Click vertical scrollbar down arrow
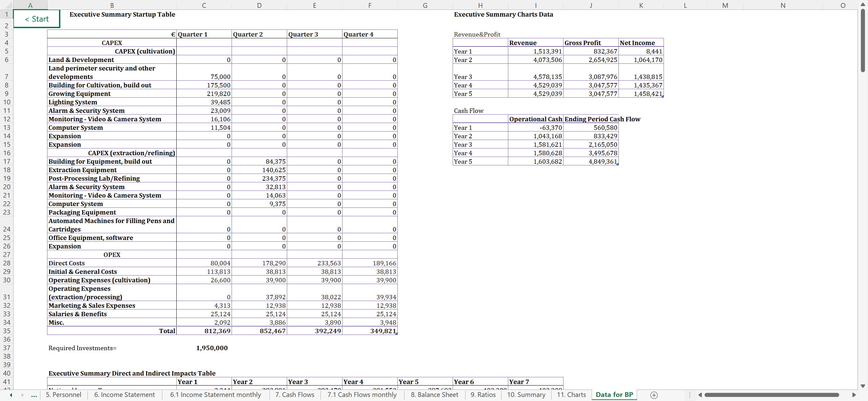868x401 pixels. [x=863, y=386]
